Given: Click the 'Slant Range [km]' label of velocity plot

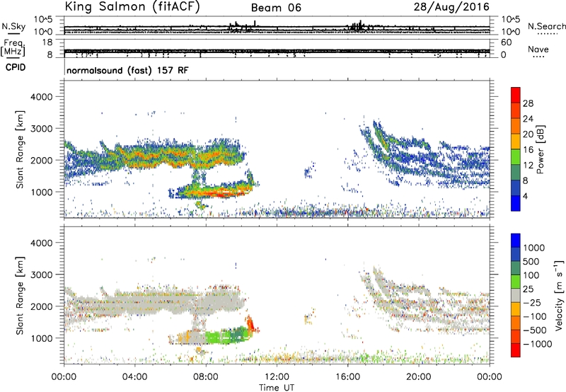Looking at the screenshot, I should pyautogui.click(x=21, y=295).
